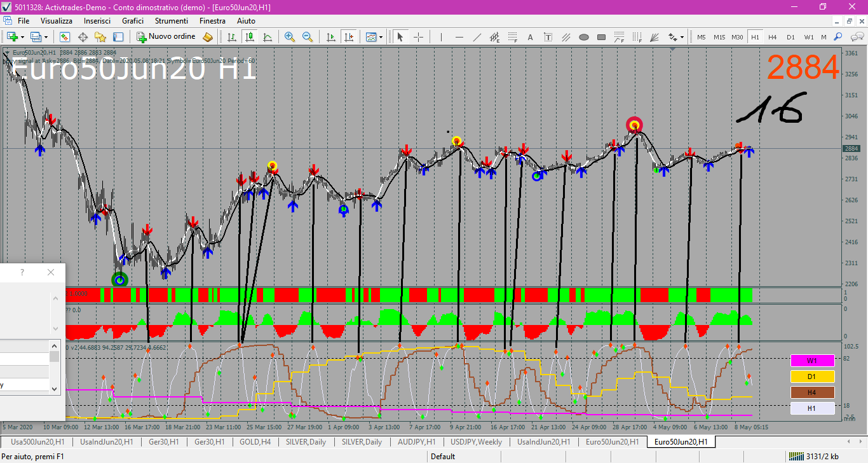
Task: Select the text A tool
Action: (530, 37)
